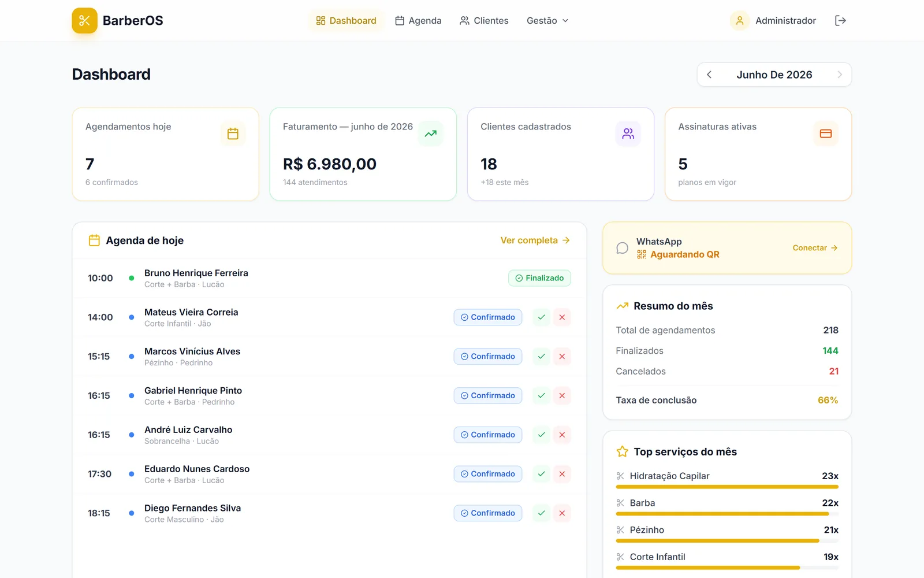Image resolution: width=924 pixels, height=578 pixels.
Task: Click Confirmado badge for Diego Fernandes Silva
Action: pos(488,513)
